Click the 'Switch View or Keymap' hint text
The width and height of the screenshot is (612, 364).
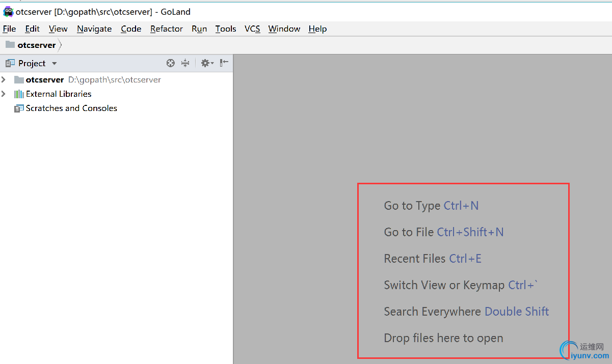(x=444, y=285)
